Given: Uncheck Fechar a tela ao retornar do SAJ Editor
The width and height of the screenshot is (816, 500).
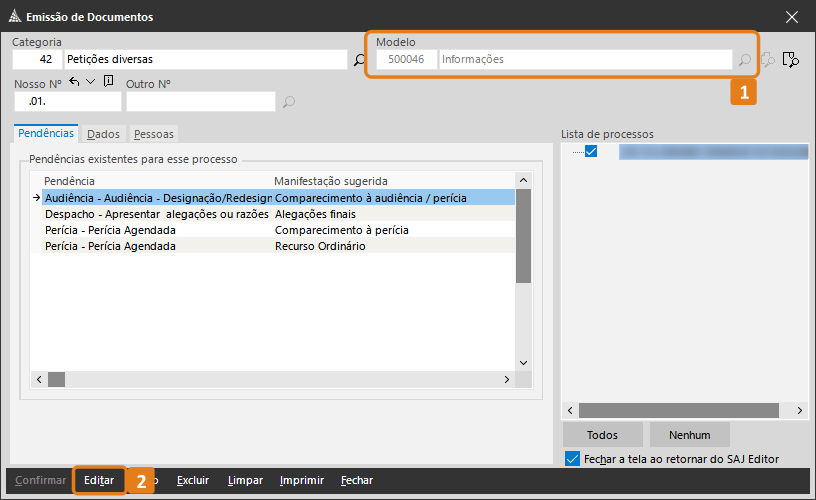Looking at the screenshot, I should click(x=572, y=459).
